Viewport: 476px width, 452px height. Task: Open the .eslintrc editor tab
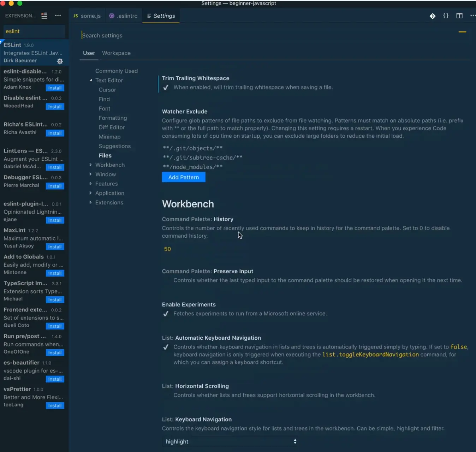123,16
